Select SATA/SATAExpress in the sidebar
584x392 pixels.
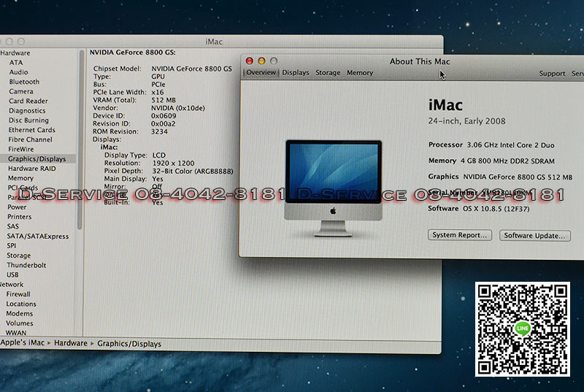38,236
